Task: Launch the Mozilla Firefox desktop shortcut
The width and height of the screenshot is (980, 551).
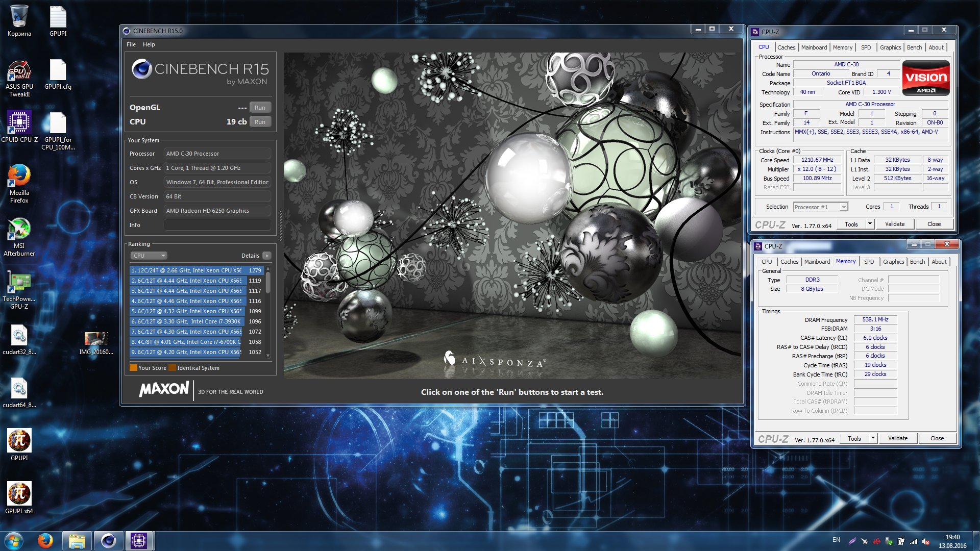Action: (x=19, y=184)
